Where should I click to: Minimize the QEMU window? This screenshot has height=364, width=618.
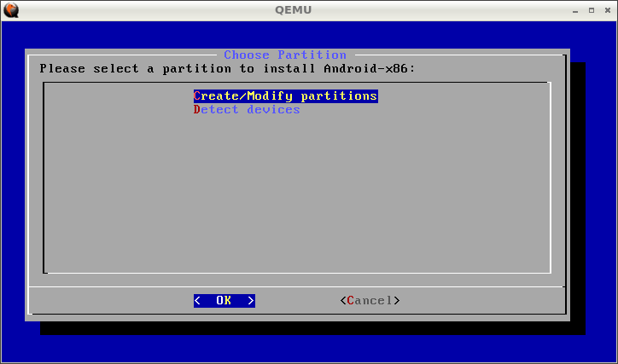575,10
